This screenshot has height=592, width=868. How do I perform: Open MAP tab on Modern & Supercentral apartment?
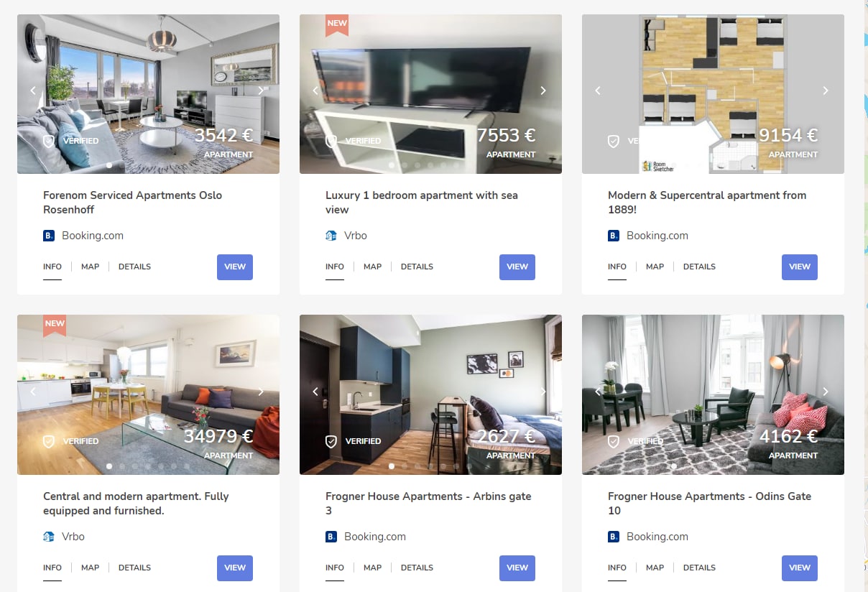point(655,267)
